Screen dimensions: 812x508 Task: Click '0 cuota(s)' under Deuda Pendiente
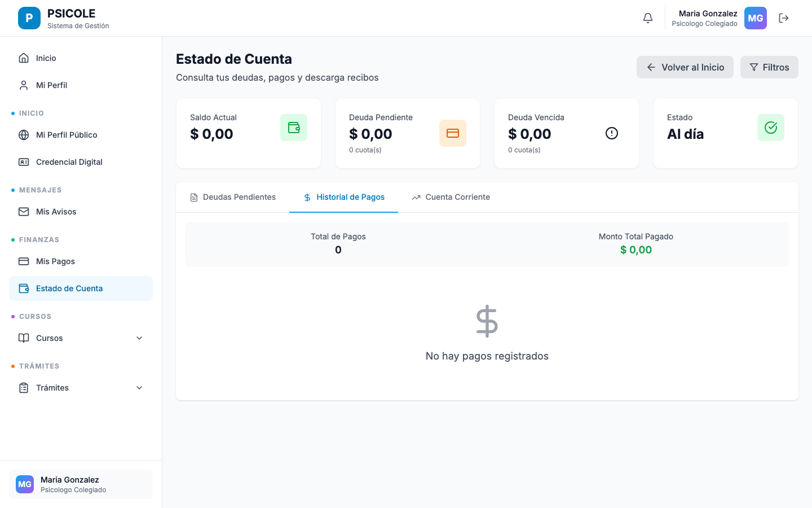pos(365,150)
